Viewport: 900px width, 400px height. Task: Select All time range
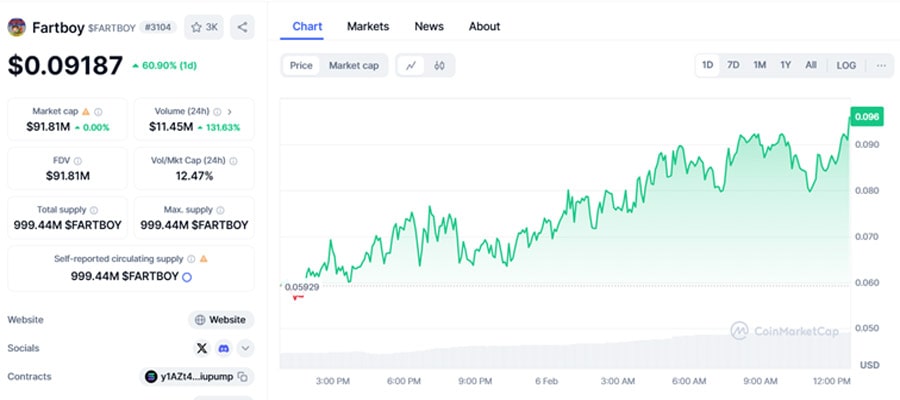810,65
